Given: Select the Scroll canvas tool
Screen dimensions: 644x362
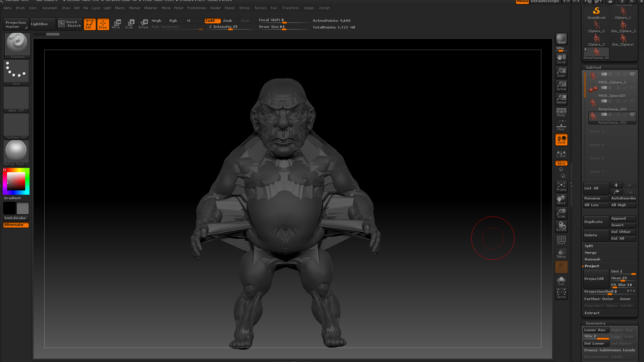Looking at the screenshot, I should pyautogui.click(x=561, y=59).
